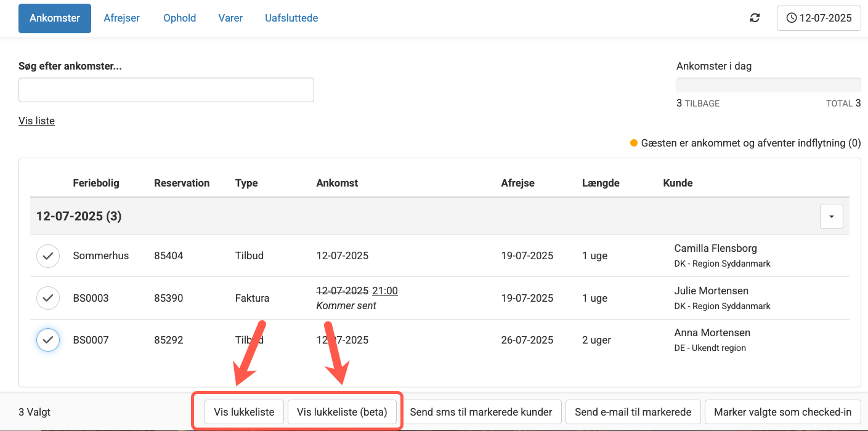Click customer name 'Julie Mortensen'
The image size is (868, 431).
click(x=712, y=291)
